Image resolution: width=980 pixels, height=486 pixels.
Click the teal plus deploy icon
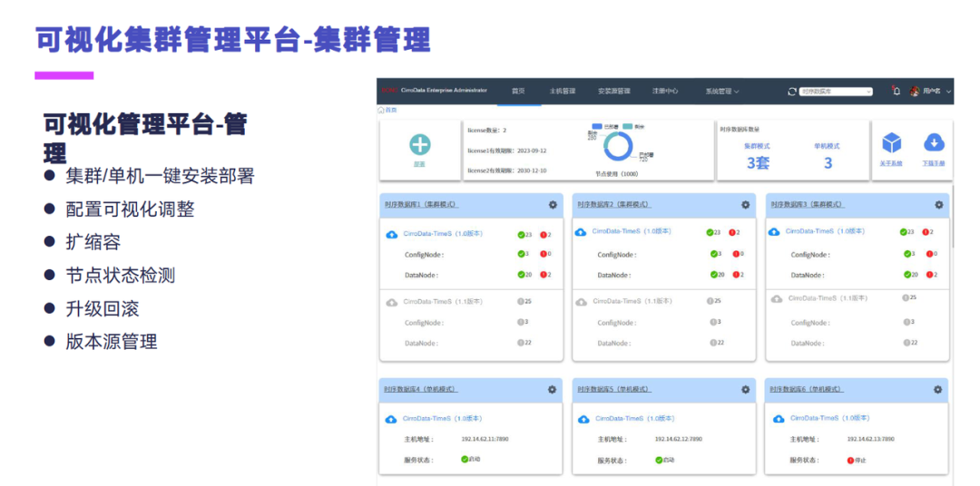[x=419, y=144]
